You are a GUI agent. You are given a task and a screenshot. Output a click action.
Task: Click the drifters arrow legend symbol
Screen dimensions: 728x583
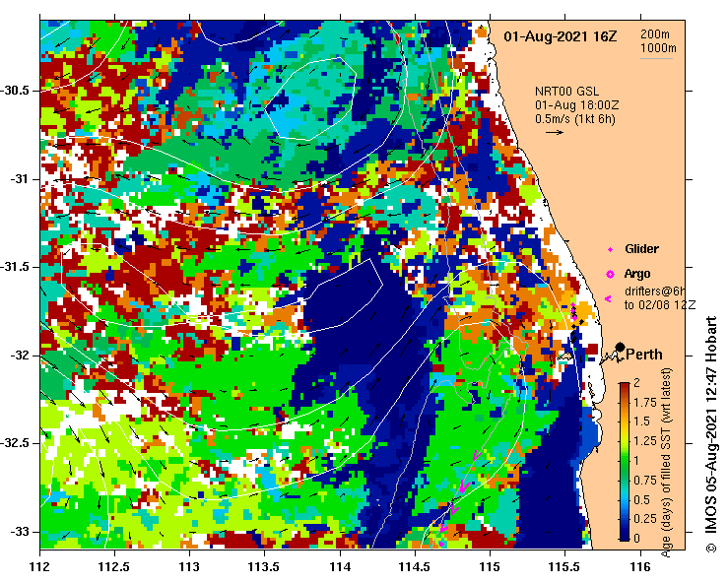click(x=608, y=299)
